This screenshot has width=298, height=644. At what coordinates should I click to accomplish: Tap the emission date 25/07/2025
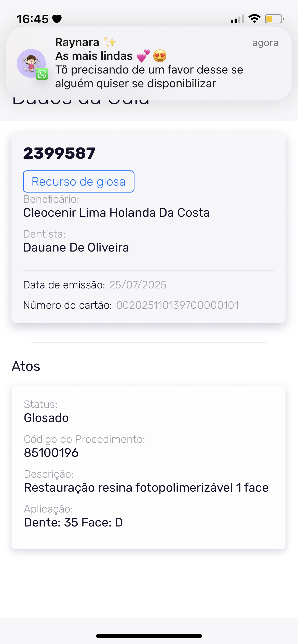click(138, 285)
